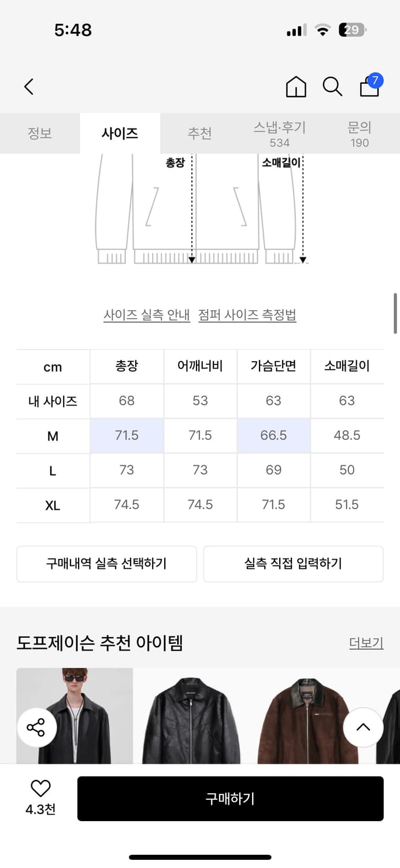Image resolution: width=400 pixels, height=868 pixels.
Task: Like the item with heart icon
Action: tap(40, 788)
